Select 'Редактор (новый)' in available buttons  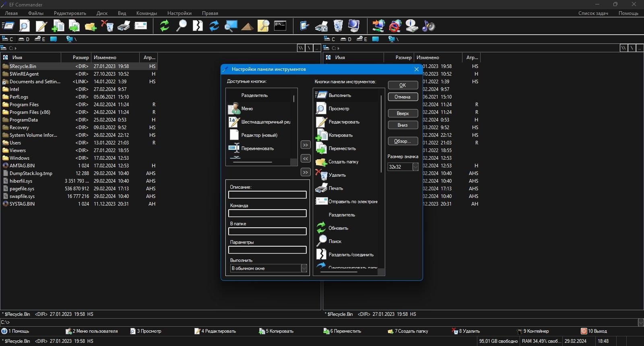(260, 135)
